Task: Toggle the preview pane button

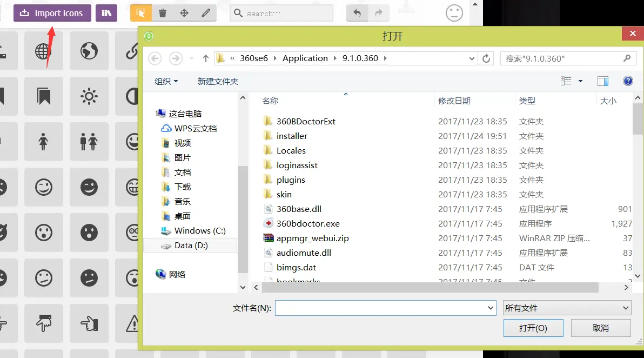Action: (x=603, y=81)
